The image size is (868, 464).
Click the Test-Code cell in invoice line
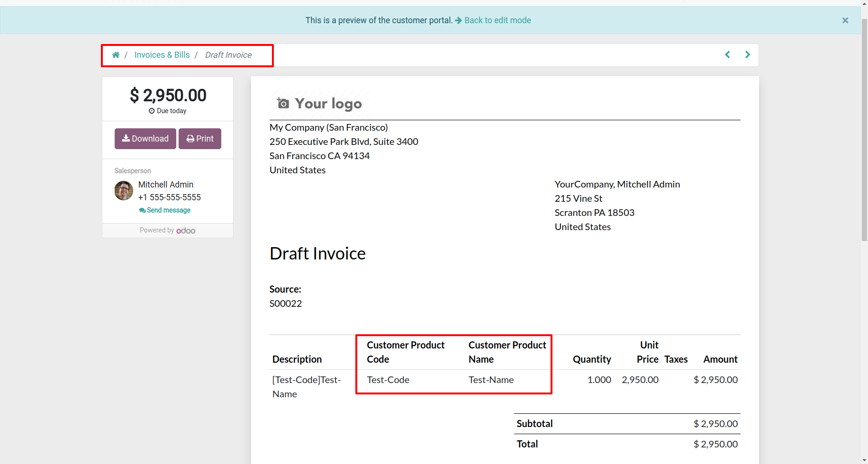[388, 380]
